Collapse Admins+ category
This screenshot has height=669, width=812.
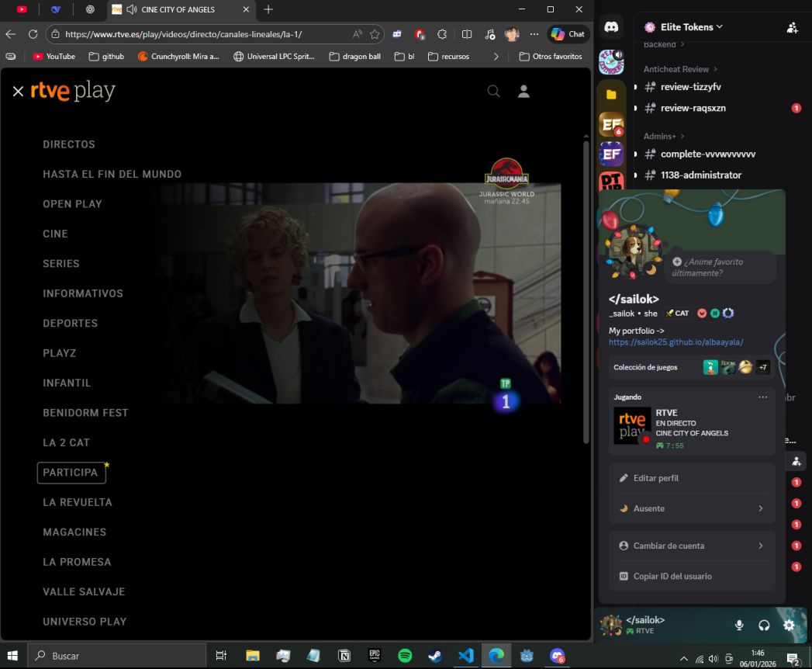pos(664,137)
